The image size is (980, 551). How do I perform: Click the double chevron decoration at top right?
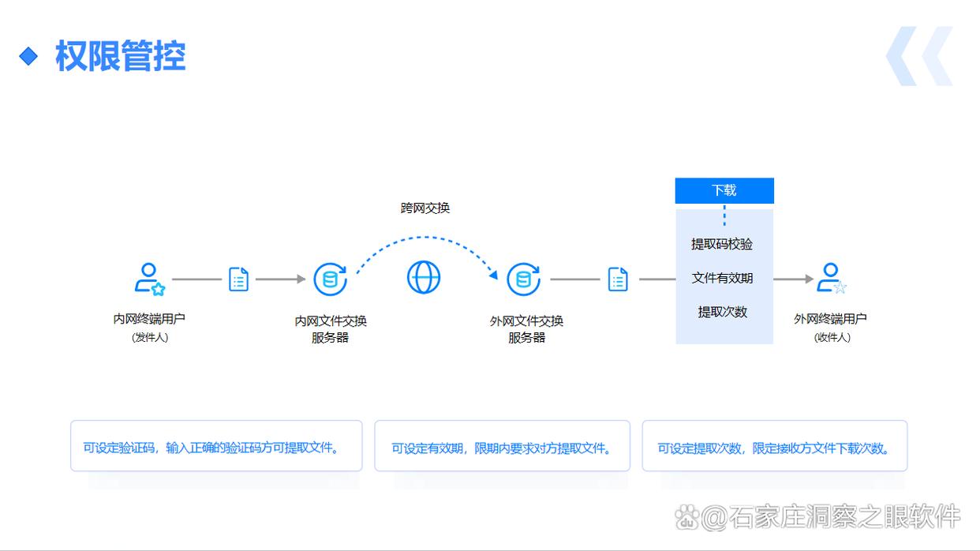tap(918, 56)
